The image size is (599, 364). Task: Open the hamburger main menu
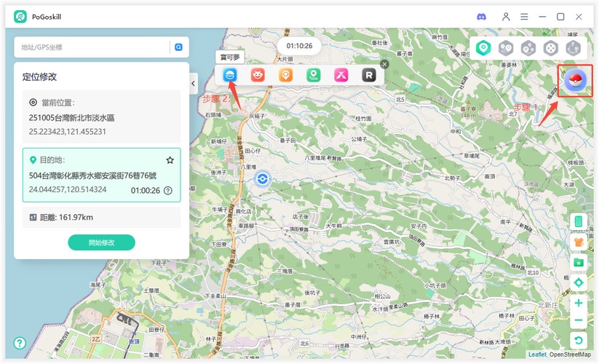524,17
